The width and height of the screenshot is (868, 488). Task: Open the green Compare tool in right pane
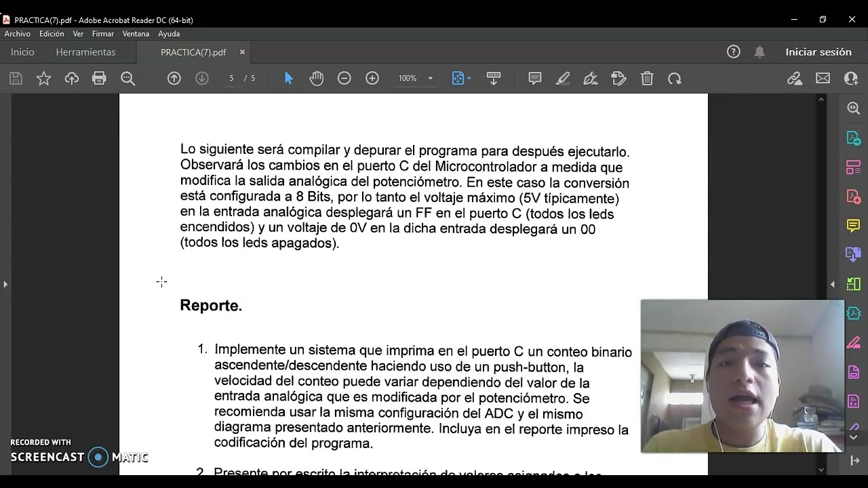pyautogui.click(x=854, y=284)
